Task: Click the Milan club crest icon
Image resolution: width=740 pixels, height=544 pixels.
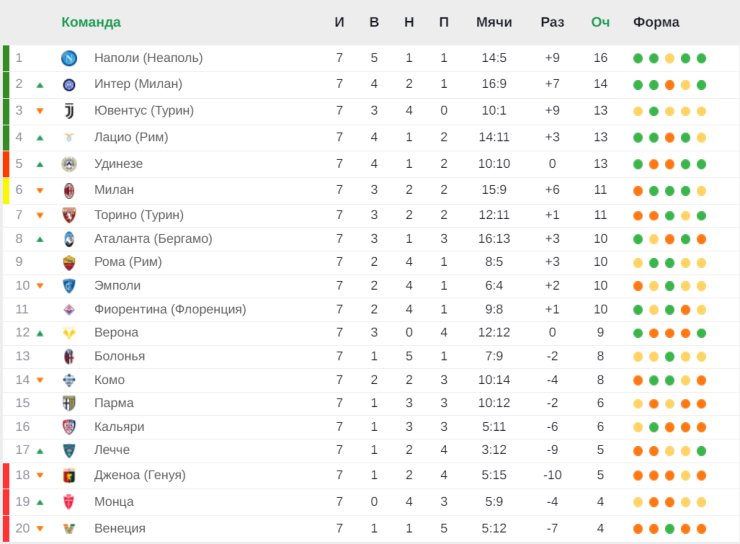Action: tap(69, 190)
